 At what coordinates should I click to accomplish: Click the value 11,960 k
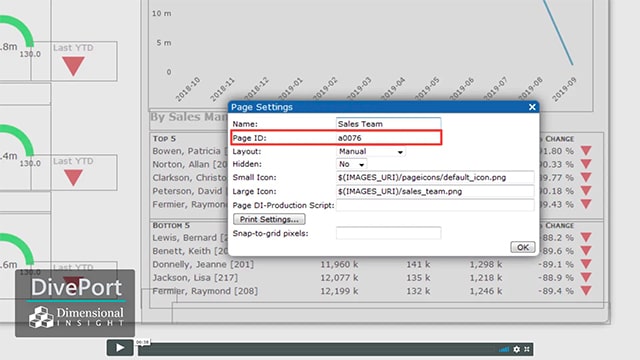(339, 264)
